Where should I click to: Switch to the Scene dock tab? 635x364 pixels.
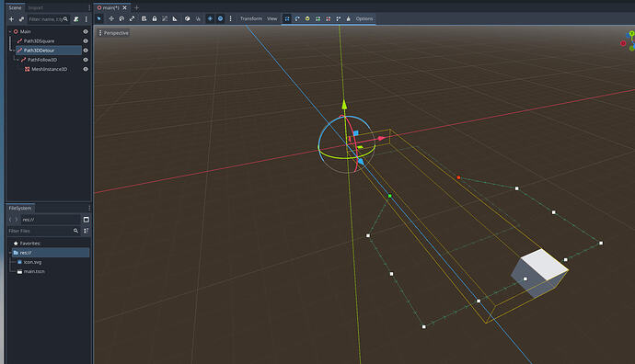click(16, 7)
